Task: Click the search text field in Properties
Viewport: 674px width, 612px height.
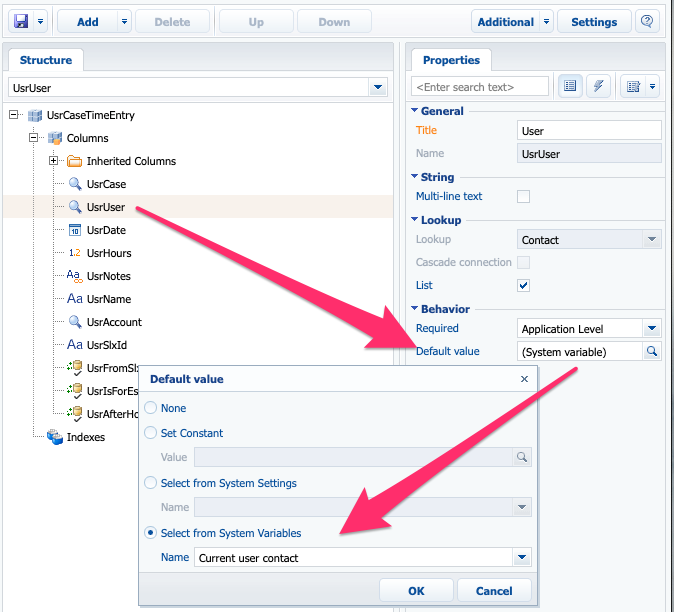Action: [480, 87]
